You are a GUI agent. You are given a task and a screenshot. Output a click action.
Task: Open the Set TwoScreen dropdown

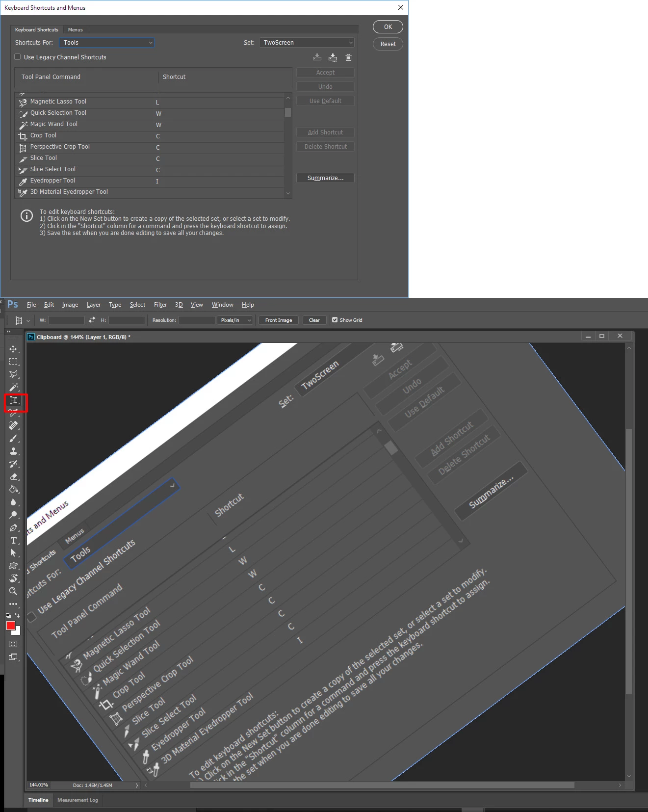pos(307,43)
